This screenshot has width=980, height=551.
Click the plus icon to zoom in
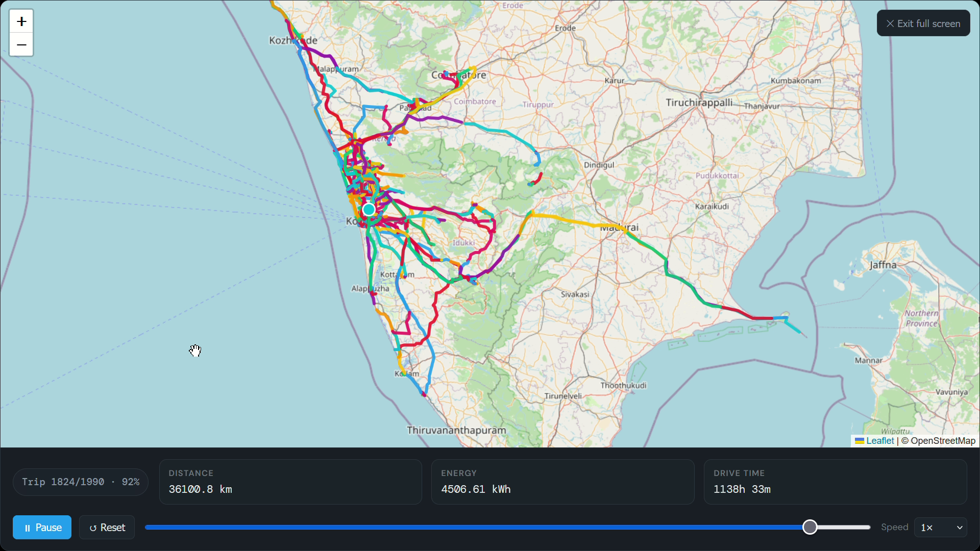[21, 21]
